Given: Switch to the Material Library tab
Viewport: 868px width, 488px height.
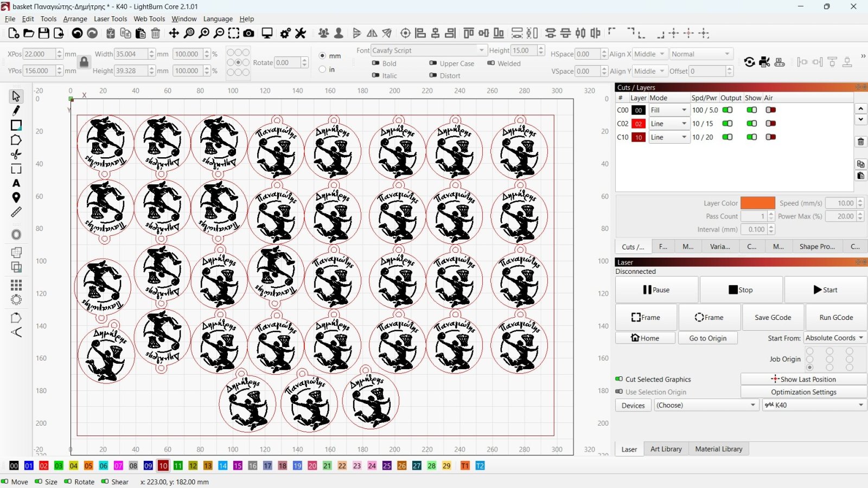Looking at the screenshot, I should (x=718, y=449).
